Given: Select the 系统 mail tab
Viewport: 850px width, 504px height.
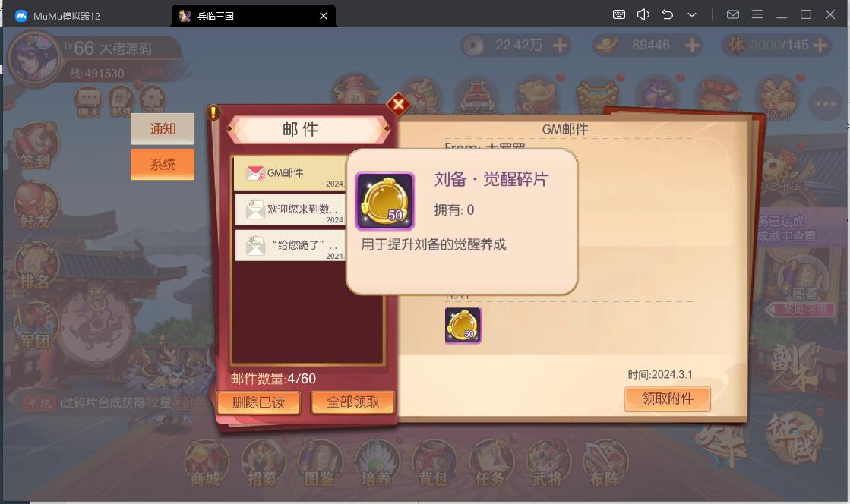Looking at the screenshot, I should click(x=162, y=164).
